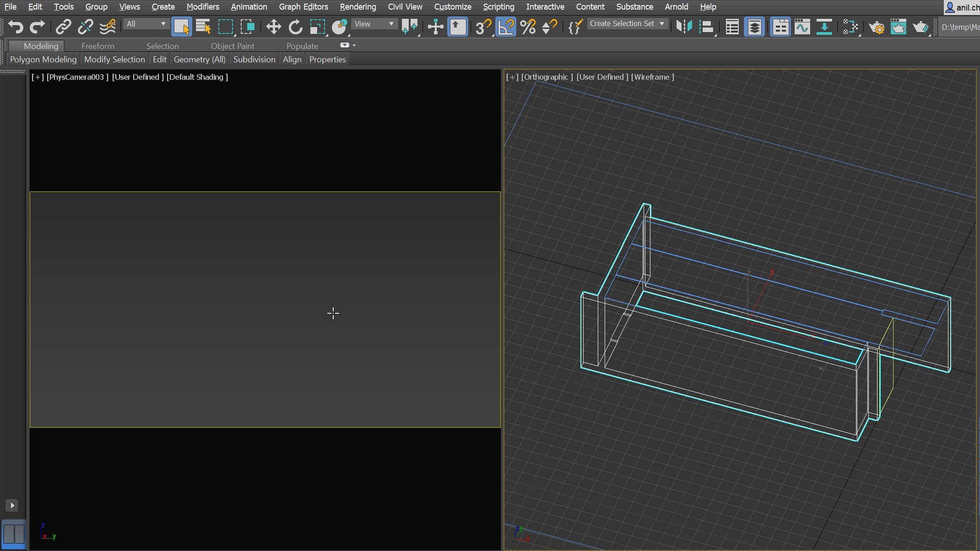Switch to the Freeform ribbon tab
Image resolution: width=980 pixels, height=551 pixels.
(x=97, y=45)
